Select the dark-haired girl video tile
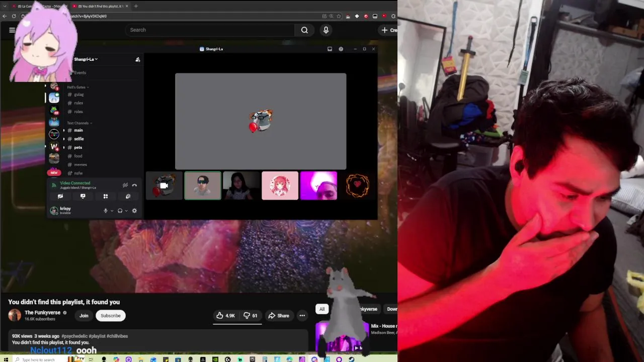Viewport: 644px width, 362px height. pyautogui.click(x=242, y=186)
